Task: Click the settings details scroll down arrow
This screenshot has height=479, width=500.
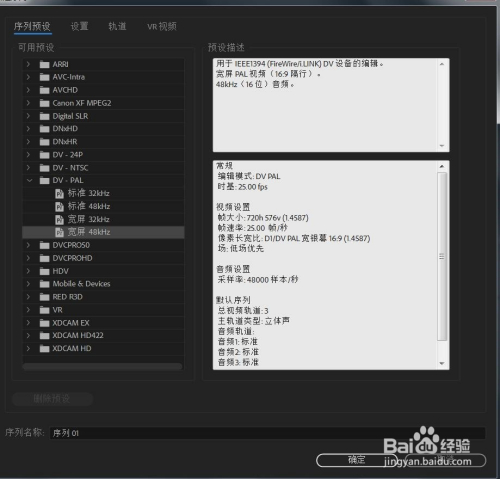Action: 442,364
